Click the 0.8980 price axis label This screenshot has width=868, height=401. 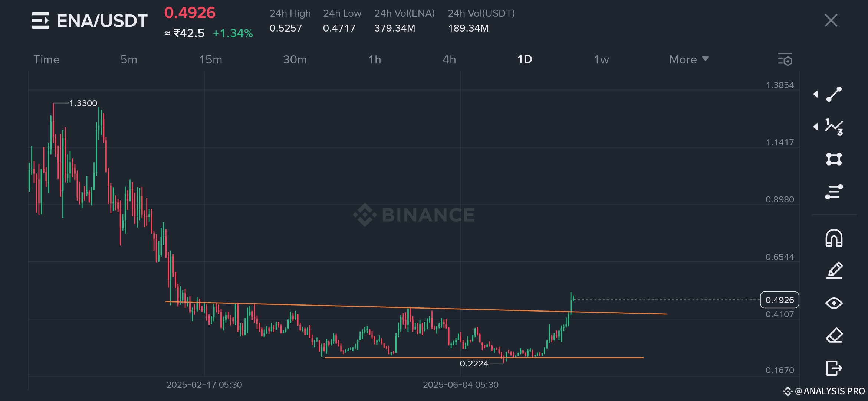[780, 199]
